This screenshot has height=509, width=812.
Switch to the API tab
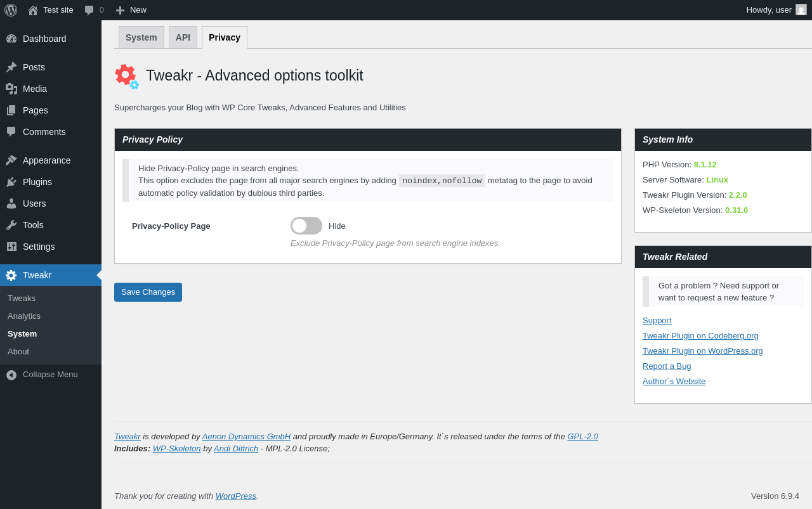183,37
